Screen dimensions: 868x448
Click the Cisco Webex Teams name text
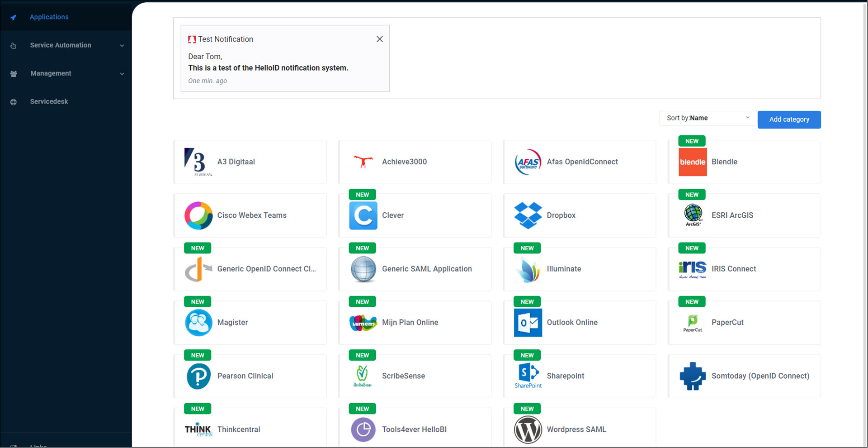252,215
